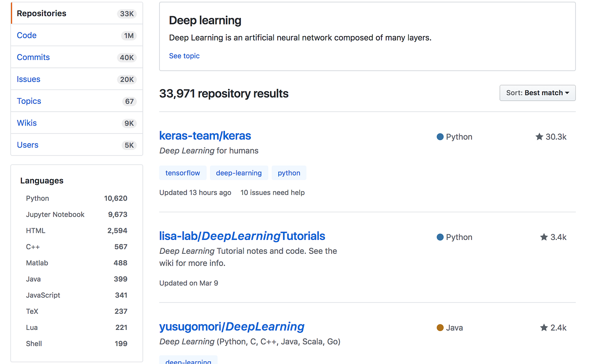Open the 10 issues need help link

pyautogui.click(x=273, y=193)
